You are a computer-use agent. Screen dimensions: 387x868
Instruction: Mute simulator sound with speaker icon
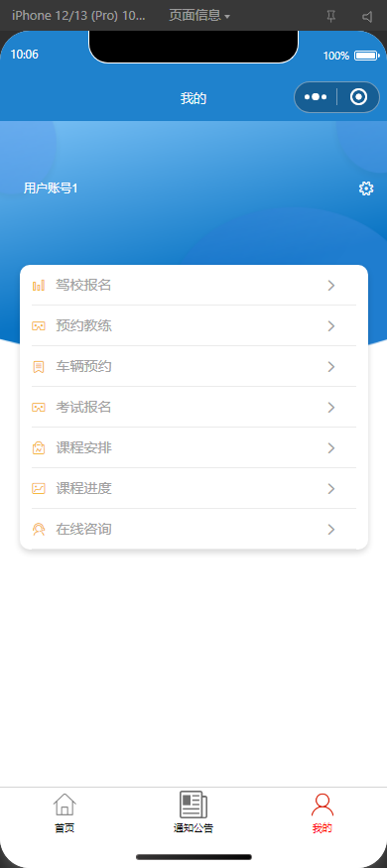click(x=367, y=17)
